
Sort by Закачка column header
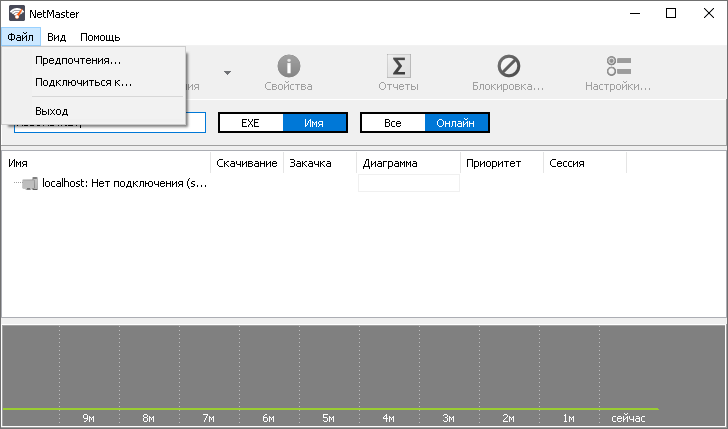[x=320, y=163]
